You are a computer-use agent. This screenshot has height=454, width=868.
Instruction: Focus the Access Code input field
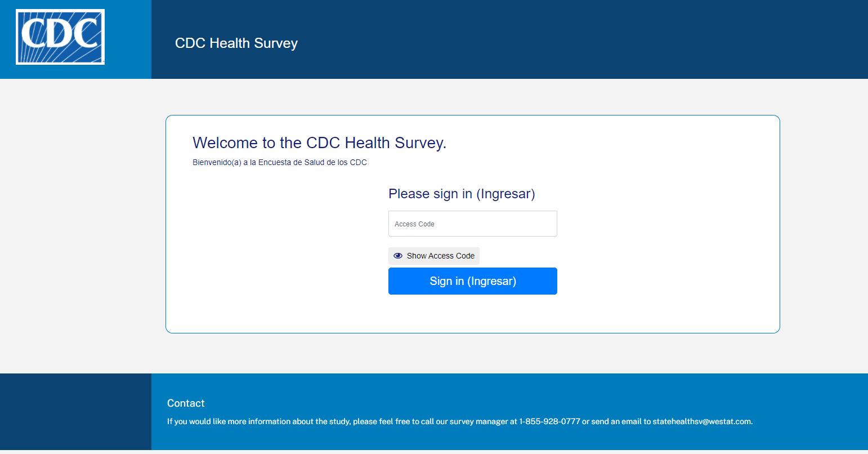(x=472, y=224)
